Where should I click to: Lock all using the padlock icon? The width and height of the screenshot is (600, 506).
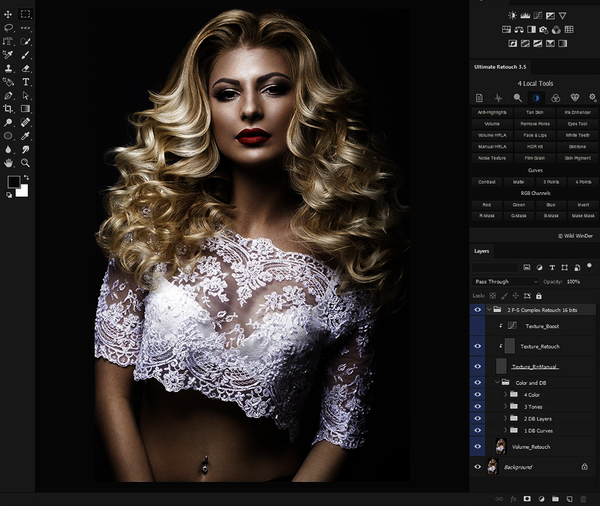pyautogui.click(x=539, y=296)
